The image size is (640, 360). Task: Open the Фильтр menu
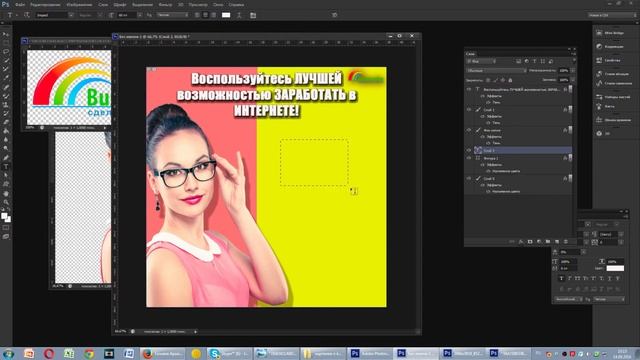tap(165, 4)
